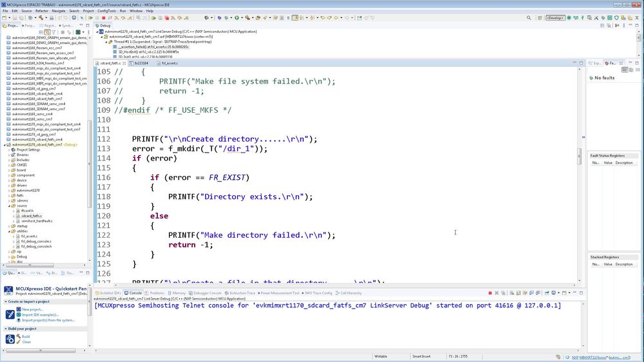Open the Refactor menu
644x362 pixels.
42,11
